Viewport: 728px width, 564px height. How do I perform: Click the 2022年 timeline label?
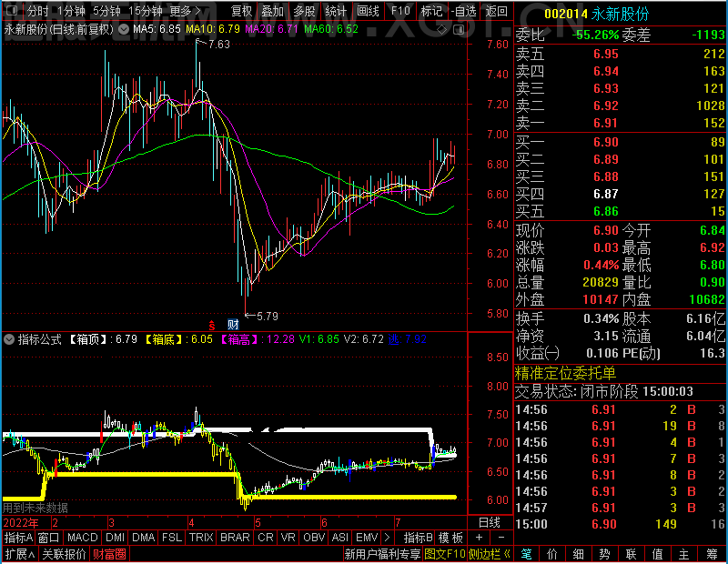(21, 523)
